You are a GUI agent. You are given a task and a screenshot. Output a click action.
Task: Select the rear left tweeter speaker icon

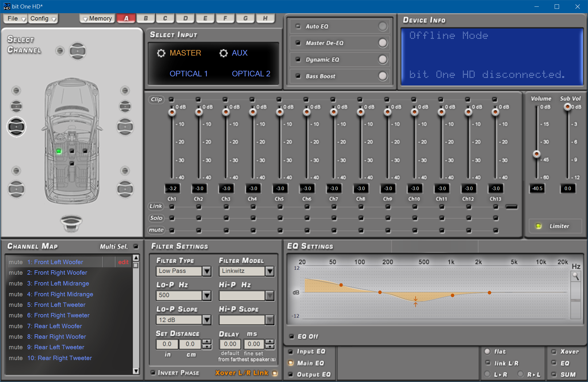pyautogui.click(x=16, y=171)
